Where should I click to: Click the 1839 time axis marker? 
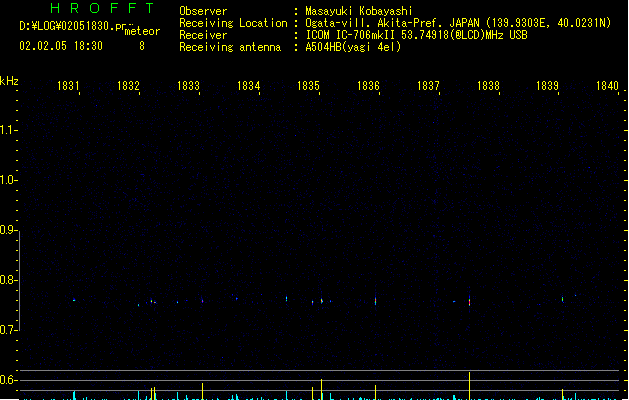548,85
